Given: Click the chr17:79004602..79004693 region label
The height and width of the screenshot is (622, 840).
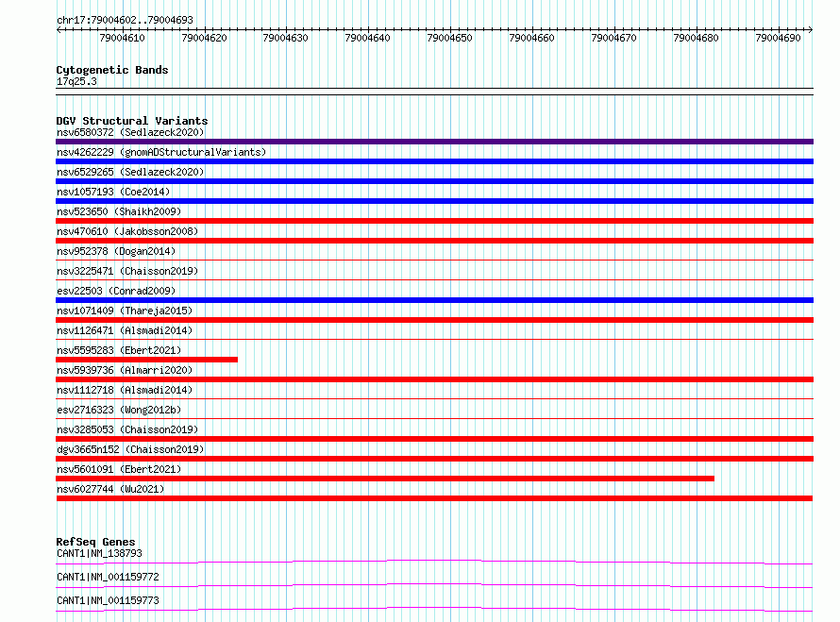Looking at the screenshot, I should (125, 20).
